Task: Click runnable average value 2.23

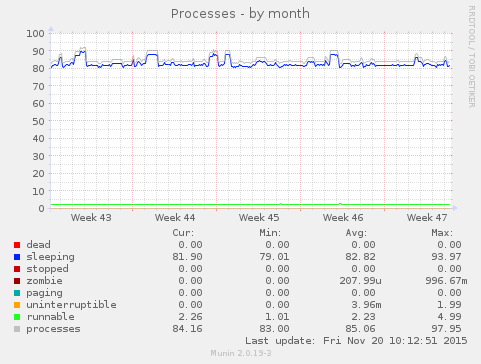Action: pos(363,317)
